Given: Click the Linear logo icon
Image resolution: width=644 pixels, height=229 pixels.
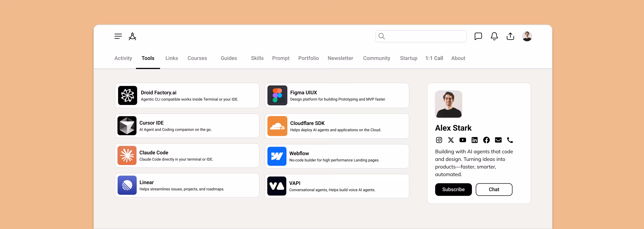Looking at the screenshot, I should click(127, 185).
